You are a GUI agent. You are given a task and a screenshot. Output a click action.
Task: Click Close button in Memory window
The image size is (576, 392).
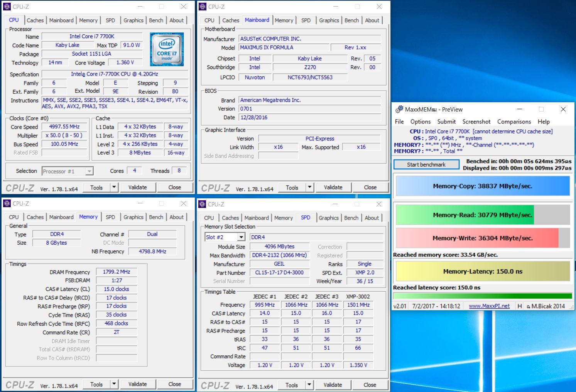pos(175,384)
